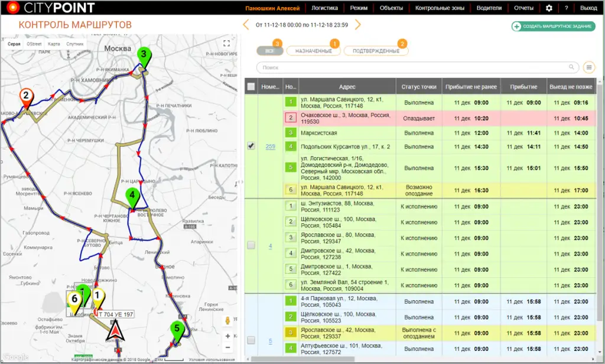Screen dimensions: 605x364
Task: Click Создать маршрутное задание button
Action: point(554,27)
